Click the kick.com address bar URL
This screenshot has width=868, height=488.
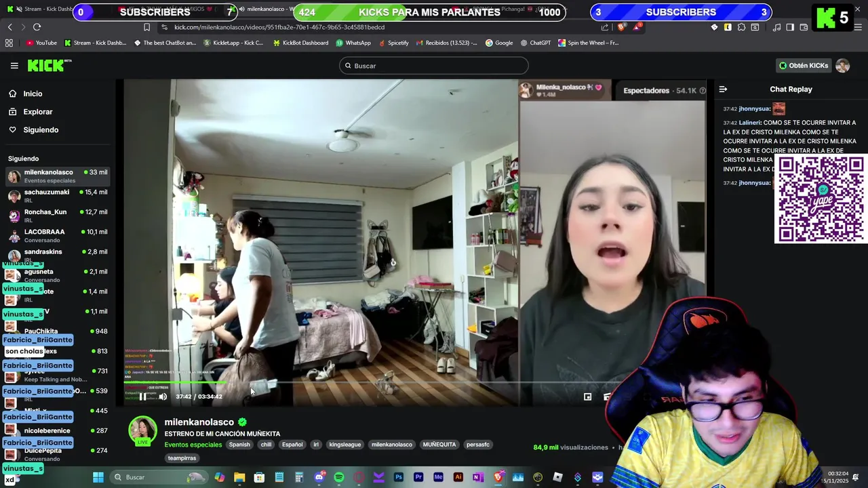279,27
